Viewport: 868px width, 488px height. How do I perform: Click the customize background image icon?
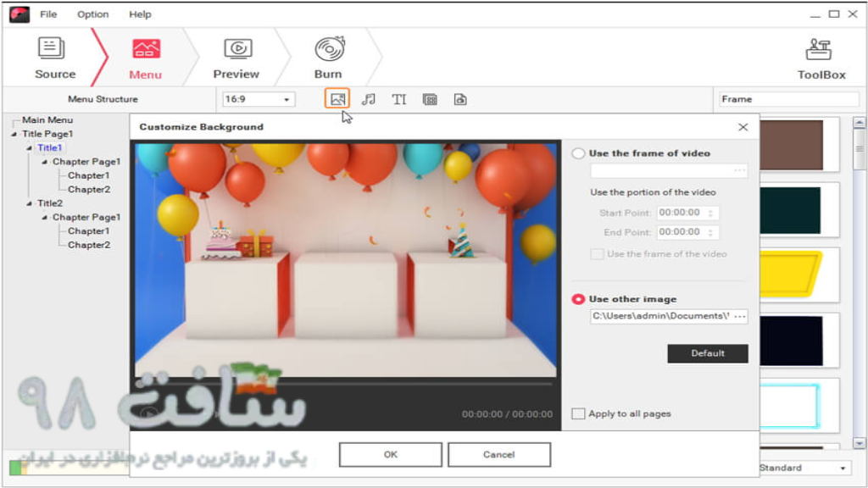(x=337, y=99)
